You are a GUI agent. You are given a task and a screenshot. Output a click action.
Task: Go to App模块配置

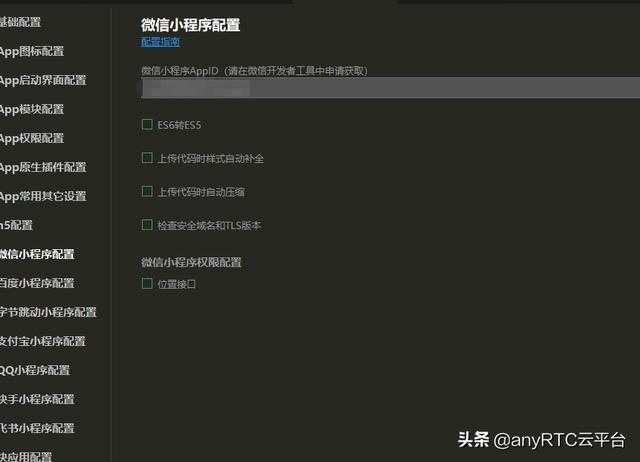point(32,109)
